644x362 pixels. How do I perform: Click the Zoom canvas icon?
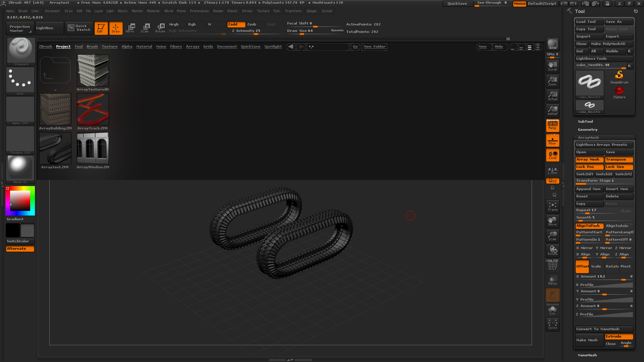552,81
